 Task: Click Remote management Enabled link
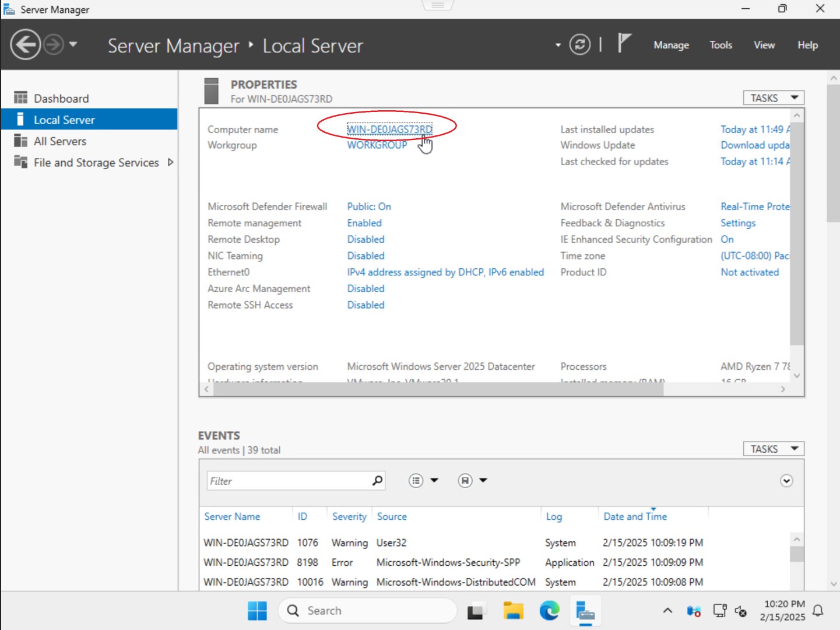[364, 223]
